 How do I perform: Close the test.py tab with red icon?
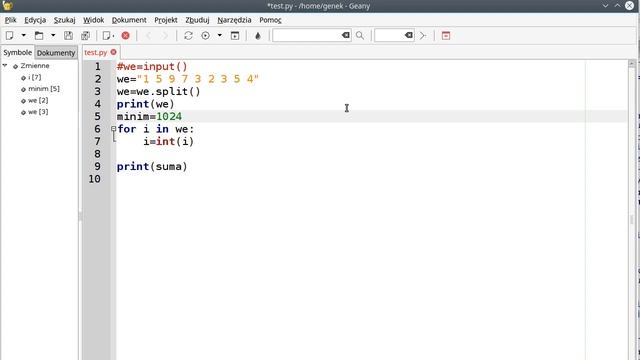tap(113, 52)
